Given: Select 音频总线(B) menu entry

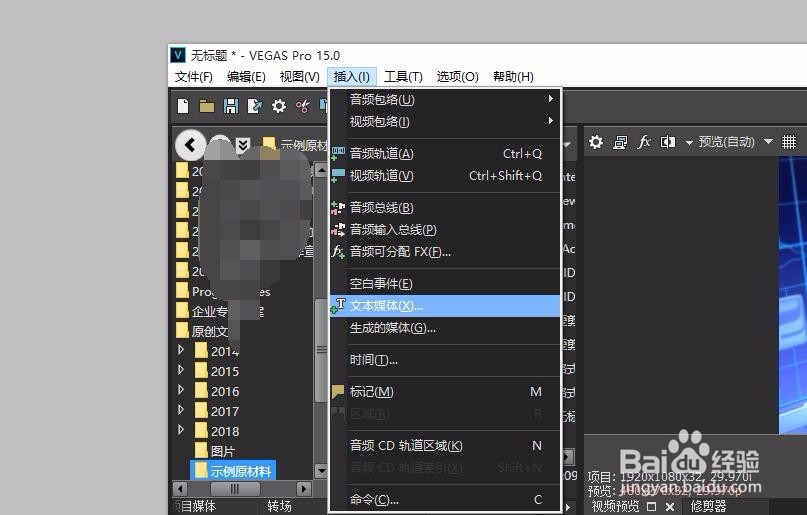Looking at the screenshot, I should 445,207.
